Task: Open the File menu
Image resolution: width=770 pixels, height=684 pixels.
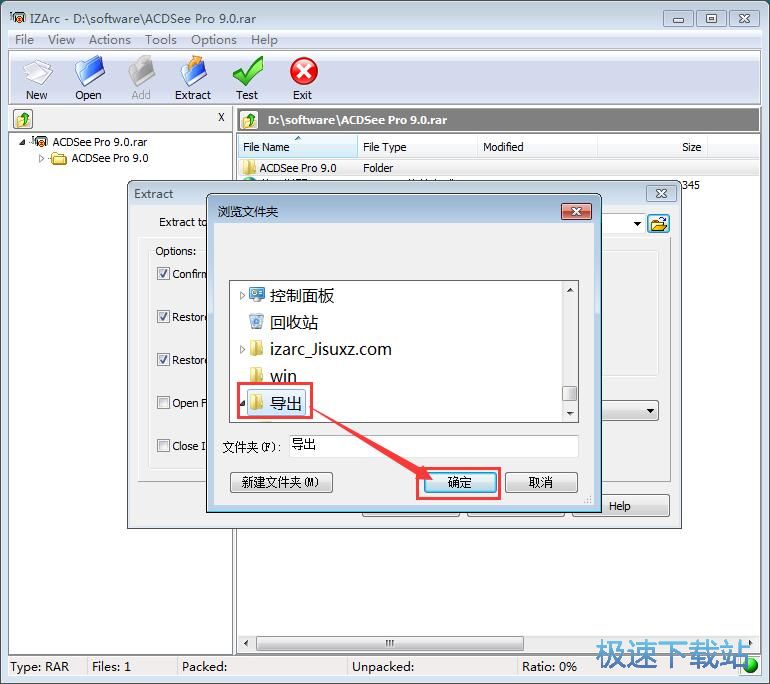Action: coord(24,40)
